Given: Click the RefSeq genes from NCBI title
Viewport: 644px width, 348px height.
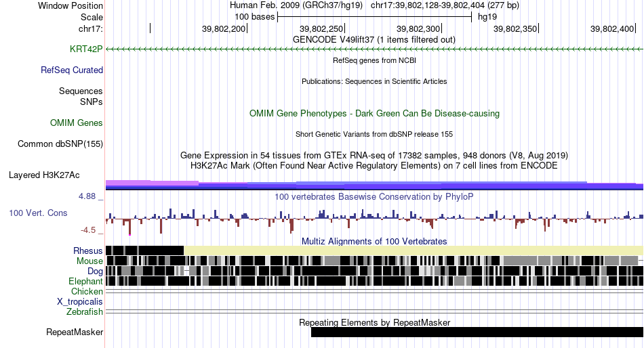Looking at the screenshot, I should pos(374,60).
